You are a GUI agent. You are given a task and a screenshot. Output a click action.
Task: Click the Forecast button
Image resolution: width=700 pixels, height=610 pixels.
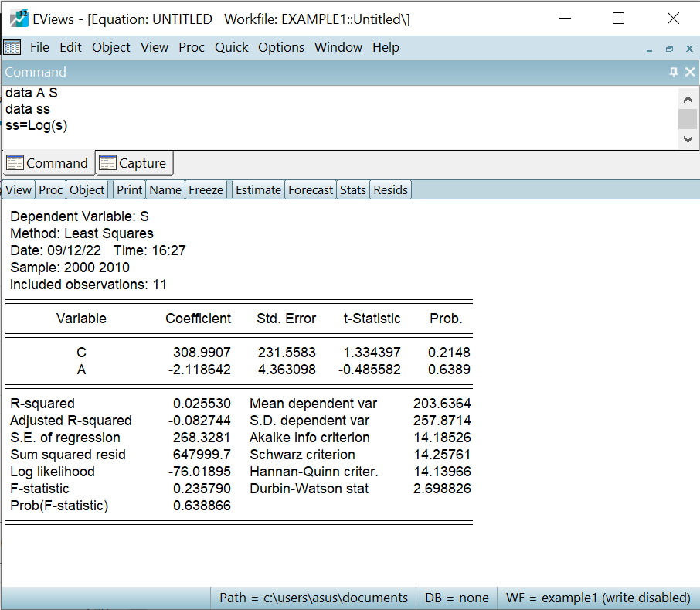tap(311, 189)
